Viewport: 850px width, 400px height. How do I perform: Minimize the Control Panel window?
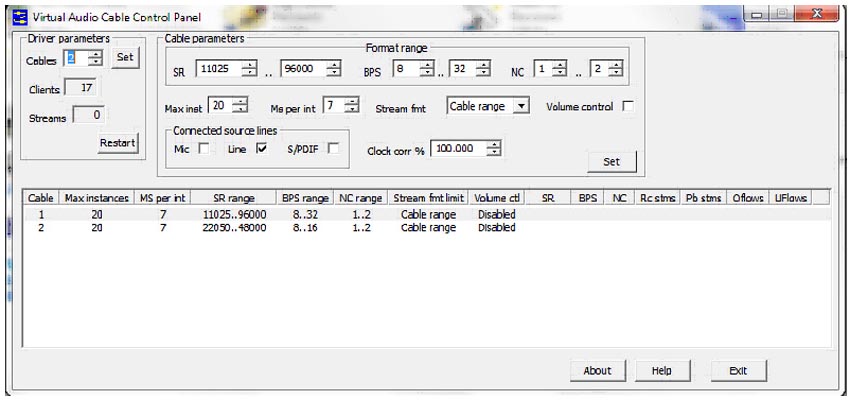pos(757,14)
